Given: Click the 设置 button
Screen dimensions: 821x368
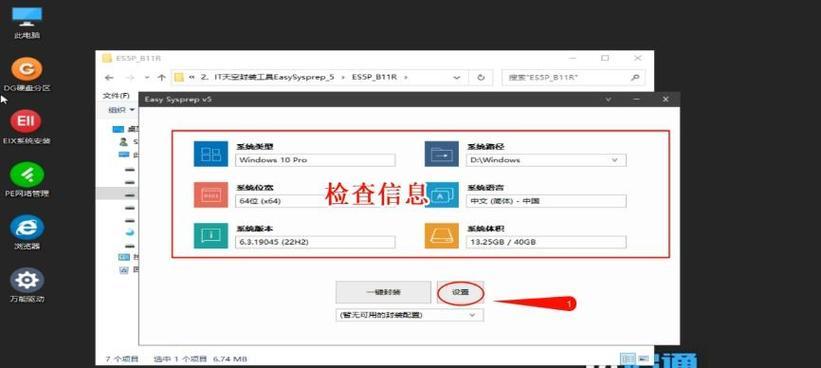Looking at the screenshot, I should click(460, 292).
